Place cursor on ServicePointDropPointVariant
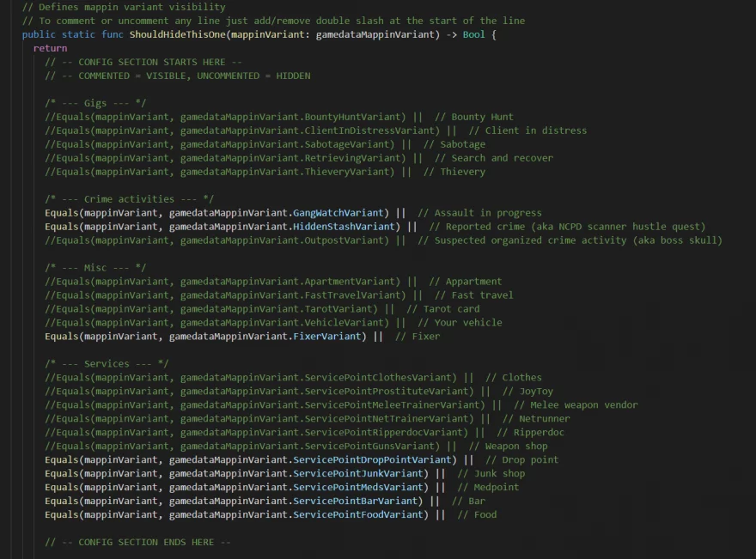The height and width of the screenshot is (559, 756). point(372,460)
